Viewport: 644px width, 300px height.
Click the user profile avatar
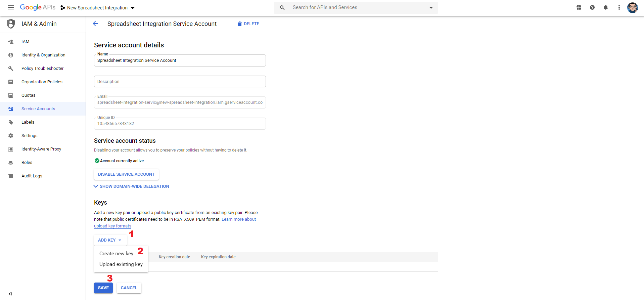(633, 7)
